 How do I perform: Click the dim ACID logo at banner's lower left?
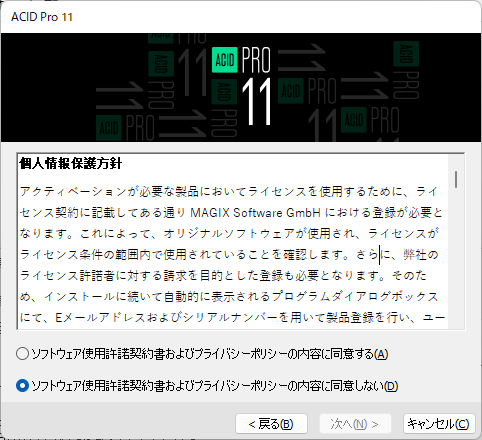109,128
